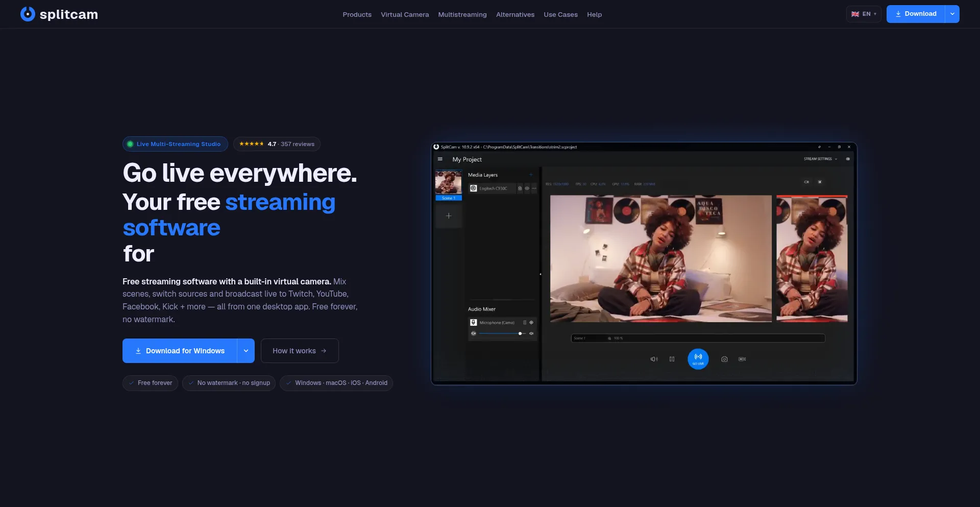980x507 pixels.
Task: Click the My Project title
Action: click(467, 159)
